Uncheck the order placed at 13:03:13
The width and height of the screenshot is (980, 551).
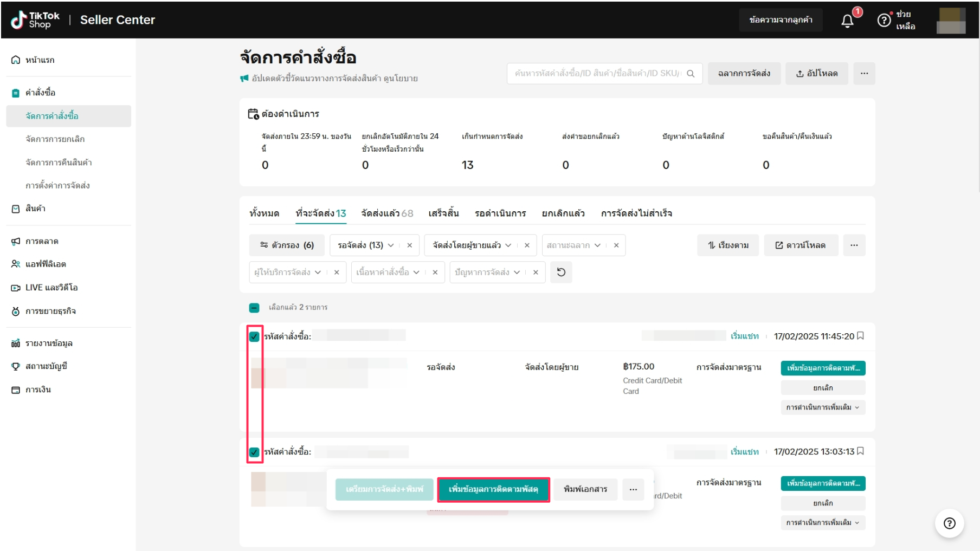click(x=254, y=452)
